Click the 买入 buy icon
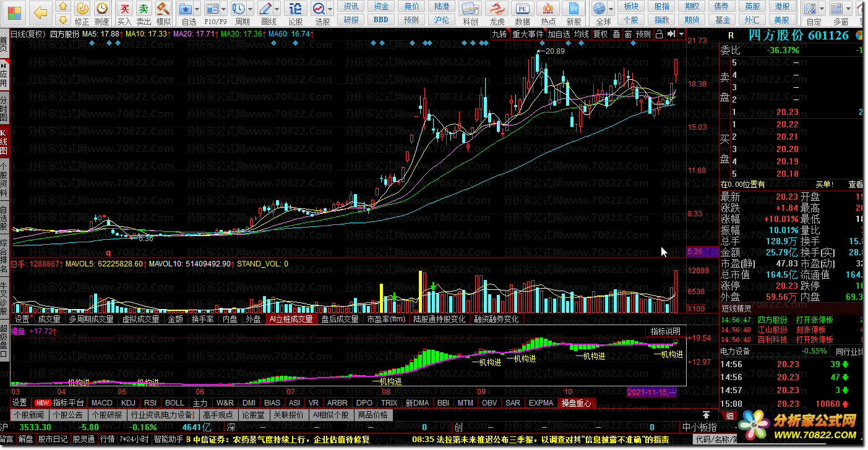The image size is (868, 450). coord(124,9)
